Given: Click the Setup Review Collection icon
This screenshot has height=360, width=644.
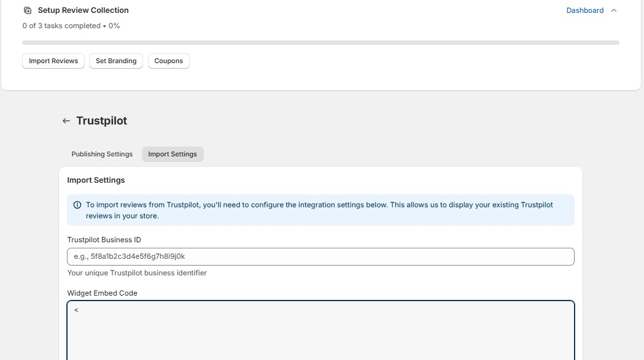Looking at the screenshot, I should click(28, 10).
